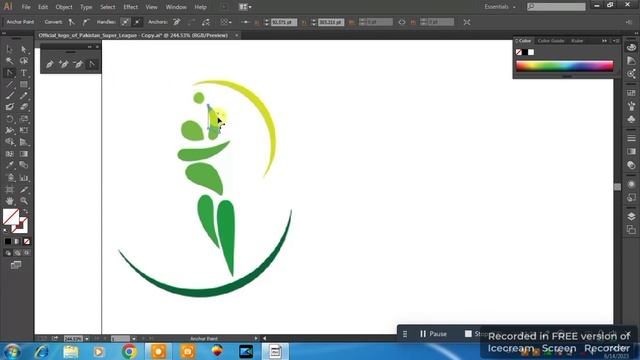Open artboard navigation dropdown in status bar
Screen dimensions: 640x360
pos(133,339)
